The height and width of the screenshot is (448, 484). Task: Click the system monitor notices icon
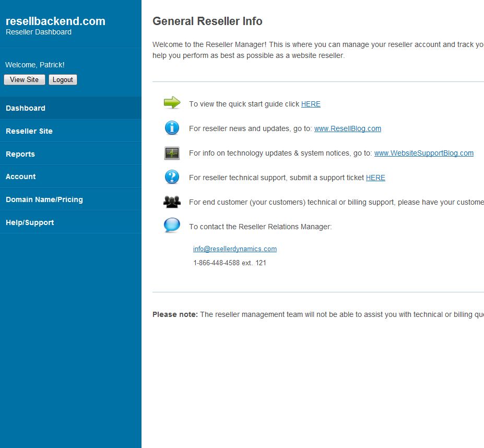point(172,153)
